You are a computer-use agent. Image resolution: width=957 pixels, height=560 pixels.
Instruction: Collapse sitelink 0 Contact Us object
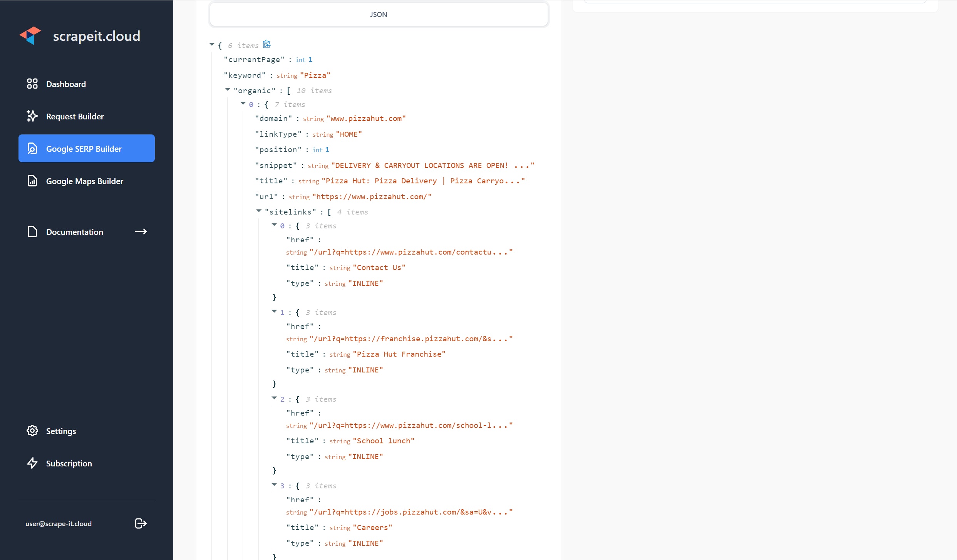pyautogui.click(x=274, y=225)
